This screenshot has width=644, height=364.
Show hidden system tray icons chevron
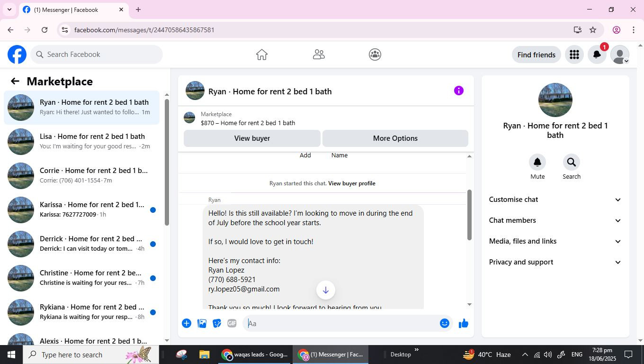click(525, 355)
